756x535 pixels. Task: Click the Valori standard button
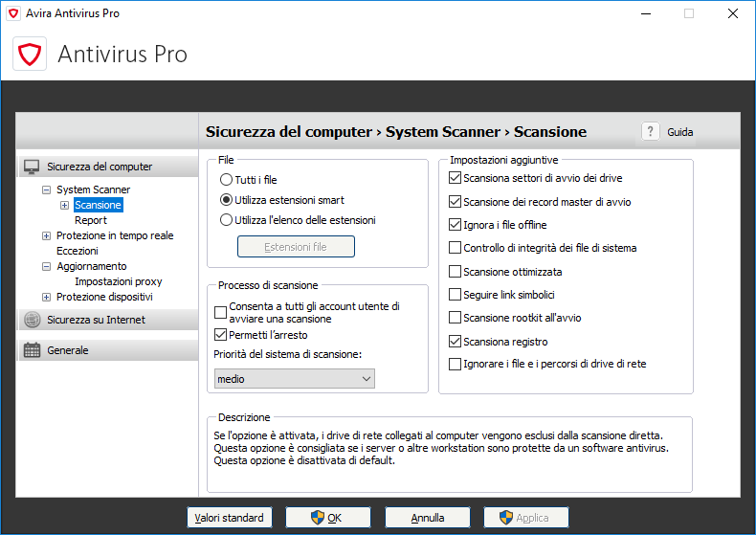(x=229, y=518)
